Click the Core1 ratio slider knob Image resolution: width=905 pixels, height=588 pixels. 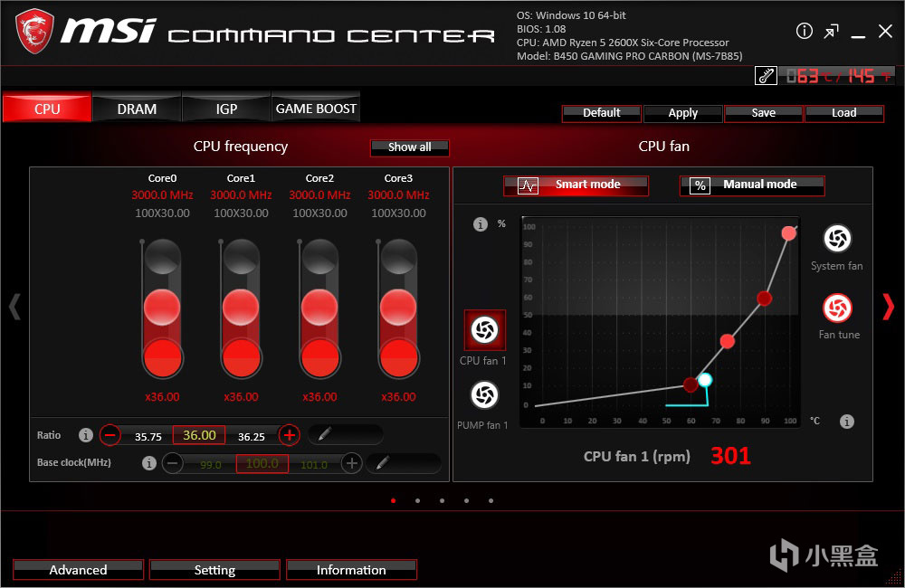(x=241, y=308)
